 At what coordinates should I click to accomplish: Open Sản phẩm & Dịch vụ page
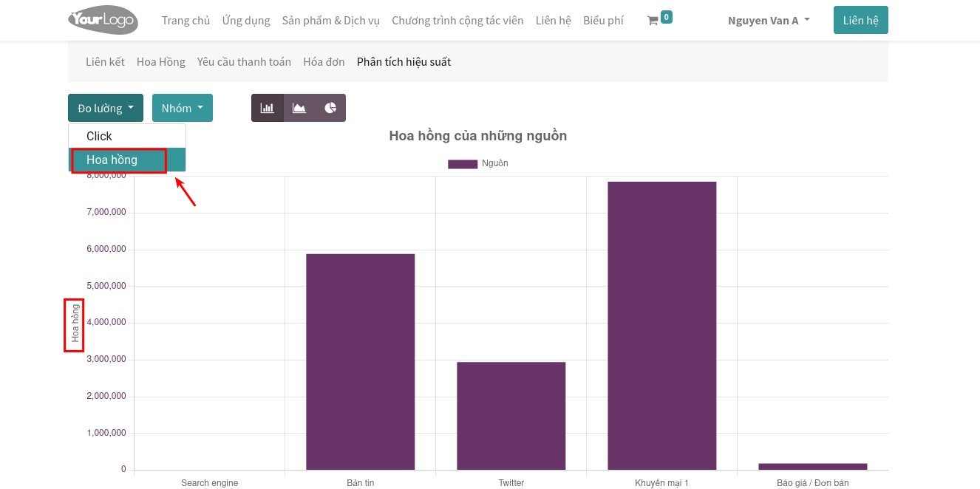pyautogui.click(x=331, y=21)
